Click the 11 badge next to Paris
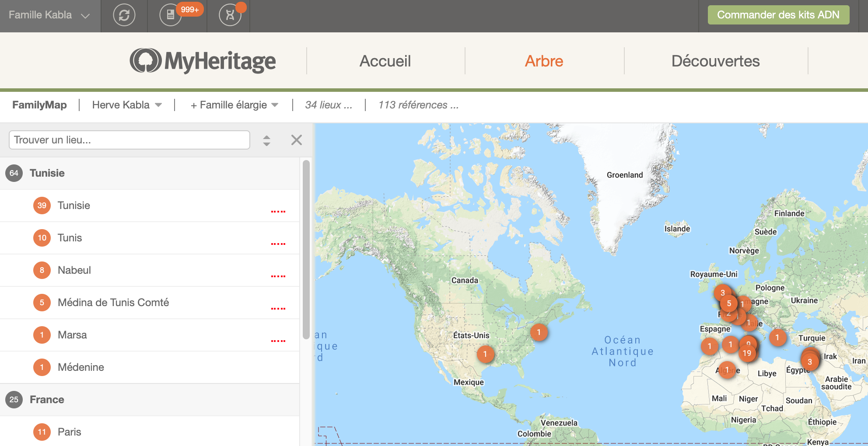The width and height of the screenshot is (868, 446). coord(42,432)
